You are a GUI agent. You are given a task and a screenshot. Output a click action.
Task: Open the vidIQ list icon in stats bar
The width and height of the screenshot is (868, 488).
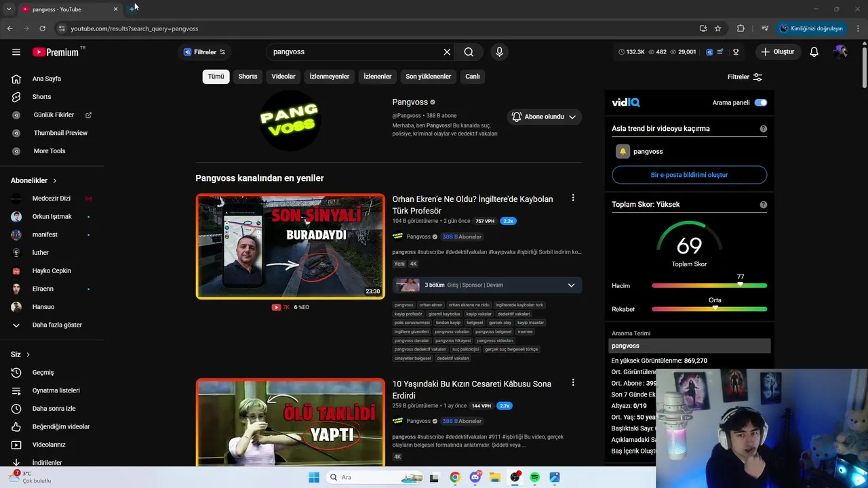[x=720, y=52]
